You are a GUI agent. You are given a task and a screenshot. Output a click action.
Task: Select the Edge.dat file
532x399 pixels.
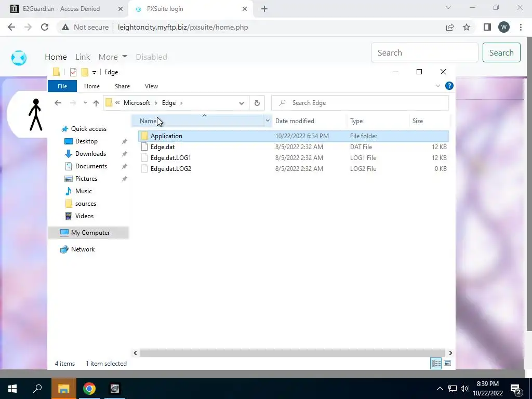point(294,147)
